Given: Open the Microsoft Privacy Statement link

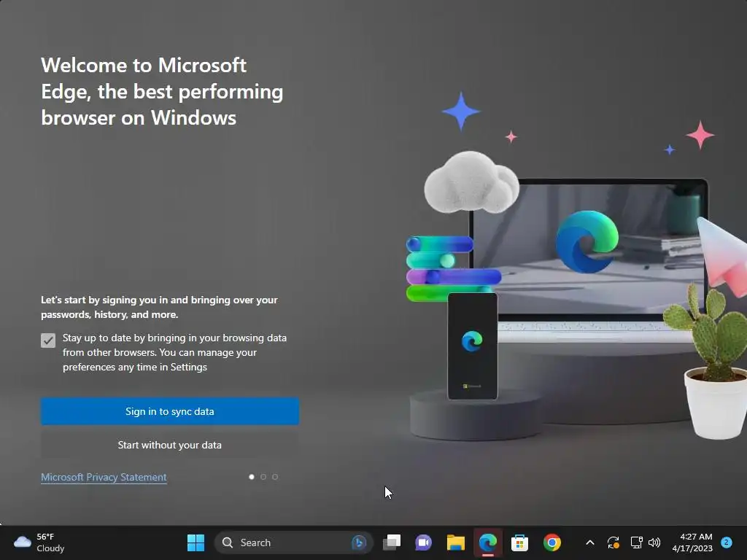Looking at the screenshot, I should [x=104, y=477].
